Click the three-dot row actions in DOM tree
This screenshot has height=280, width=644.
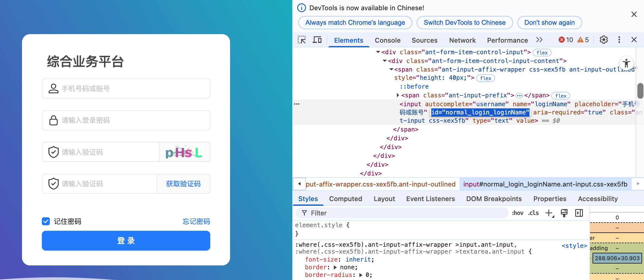click(x=297, y=104)
